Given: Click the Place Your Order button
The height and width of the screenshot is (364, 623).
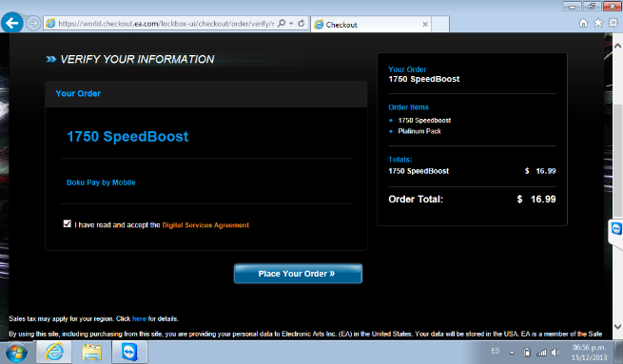Looking at the screenshot, I should point(298,274).
